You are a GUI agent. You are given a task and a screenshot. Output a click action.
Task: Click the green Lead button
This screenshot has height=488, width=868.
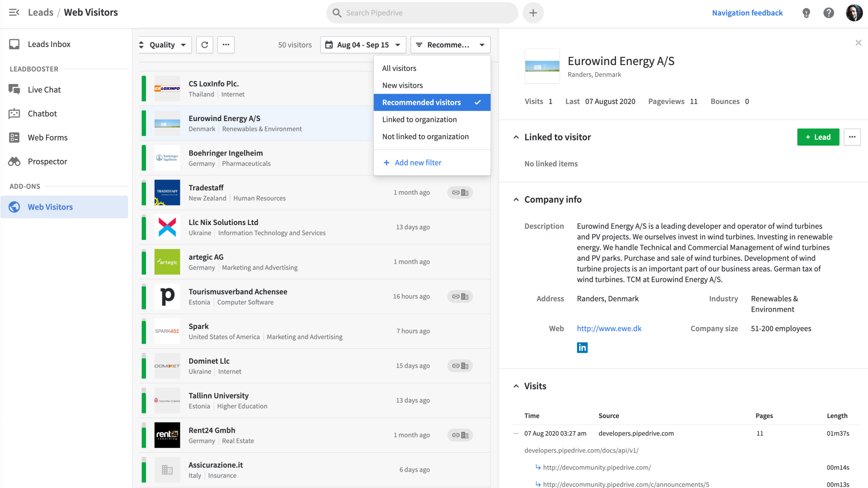pyautogui.click(x=818, y=137)
